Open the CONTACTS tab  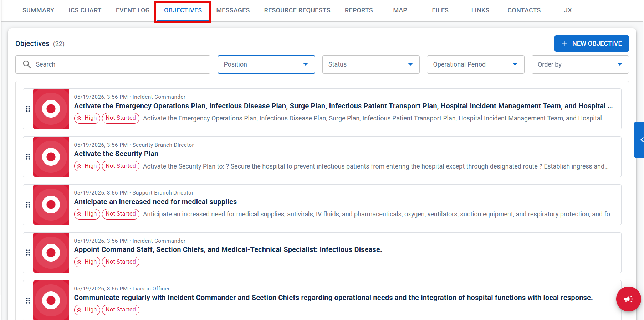click(524, 10)
